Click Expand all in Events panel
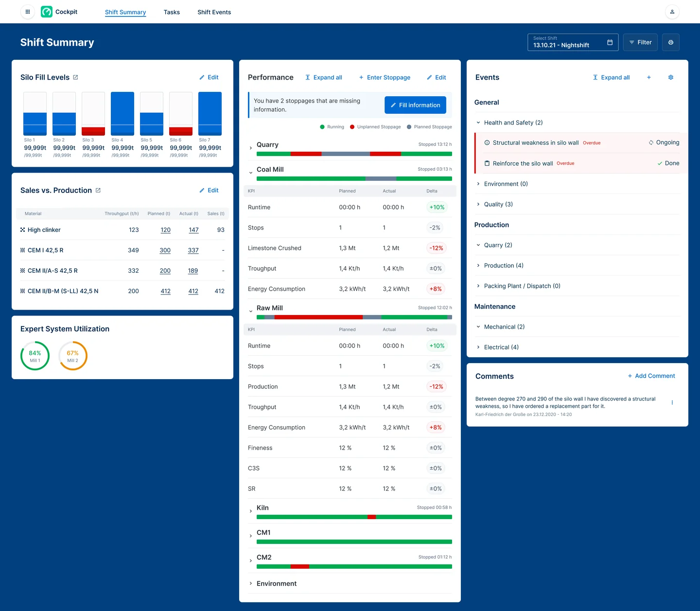The width and height of the screenshot is (700, 611). coord(611,77)
